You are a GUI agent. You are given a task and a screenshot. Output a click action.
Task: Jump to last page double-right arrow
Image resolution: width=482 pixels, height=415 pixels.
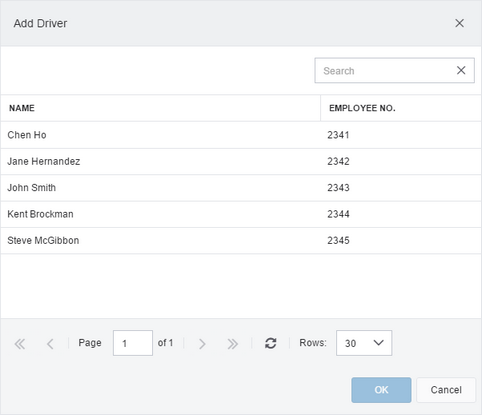(232, 344)
